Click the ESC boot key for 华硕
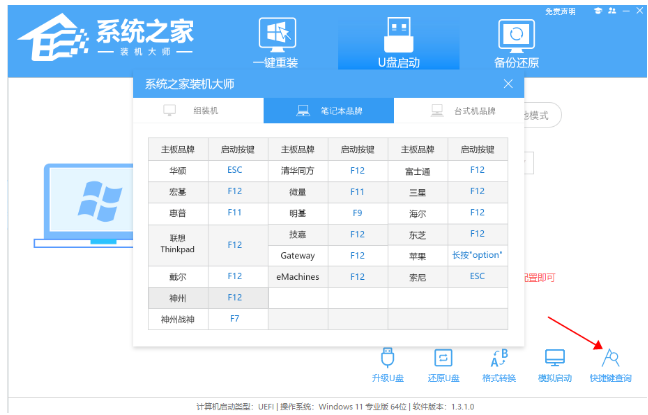This screenshot has width=648, height=415. 234,170
